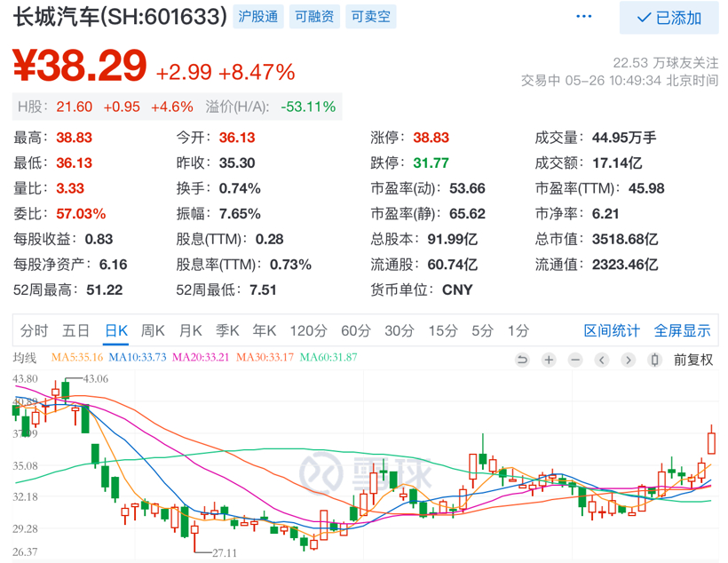
Task: Click the H股 price 21.60
Action: 75,107
